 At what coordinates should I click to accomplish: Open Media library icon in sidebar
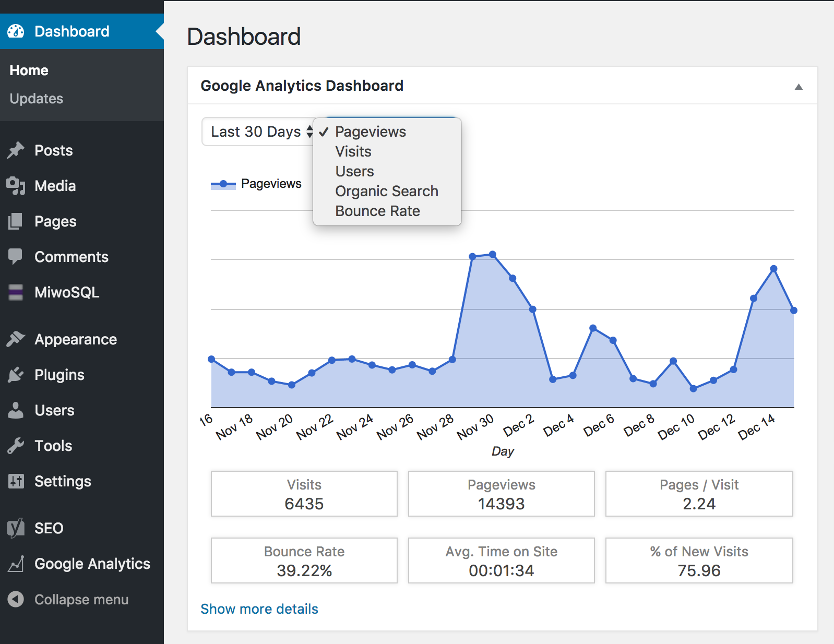(x=16, y=186)
